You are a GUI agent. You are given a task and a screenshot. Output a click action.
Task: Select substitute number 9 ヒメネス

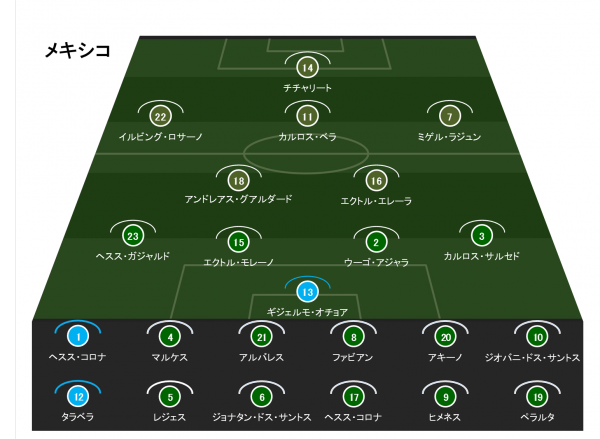pyautogui.click(x=445, y=397)
